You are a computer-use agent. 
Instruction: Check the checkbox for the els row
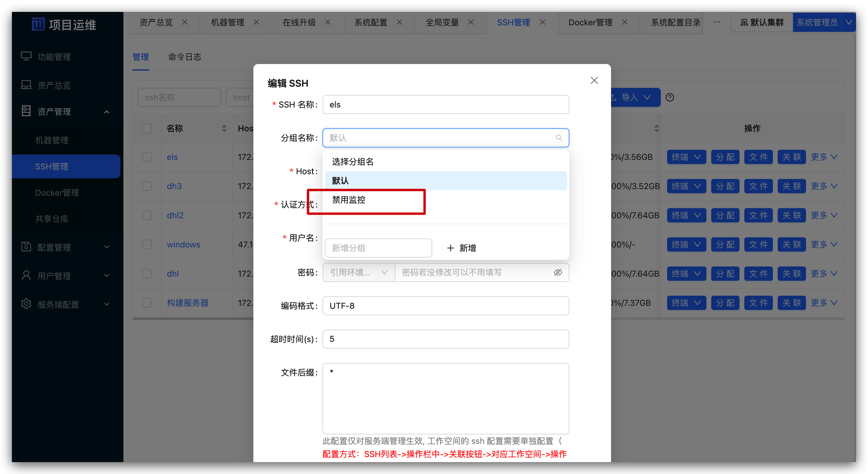pyautogui.click(x=147, y=157)
